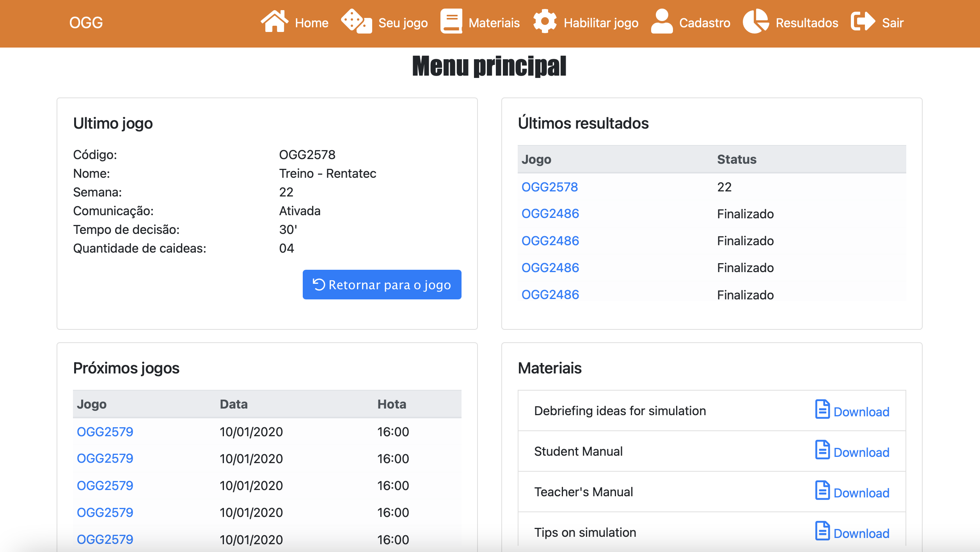This screenshot has width=980, height=552.
Task: Click the document icon beside Teacher's Manual
Action: click(x=822, y=490)
